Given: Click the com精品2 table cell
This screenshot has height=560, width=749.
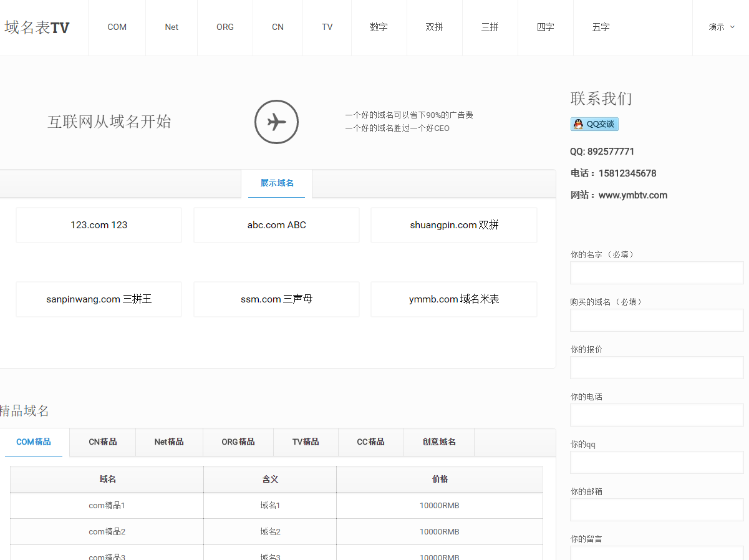Looking at the screenshot, I should click(107, 532).
